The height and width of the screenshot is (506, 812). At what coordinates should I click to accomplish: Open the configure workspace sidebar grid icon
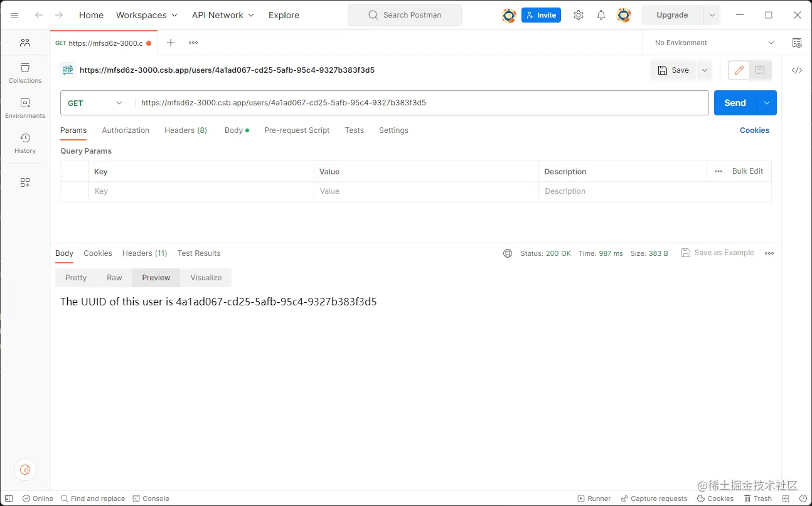pos(25,182)
